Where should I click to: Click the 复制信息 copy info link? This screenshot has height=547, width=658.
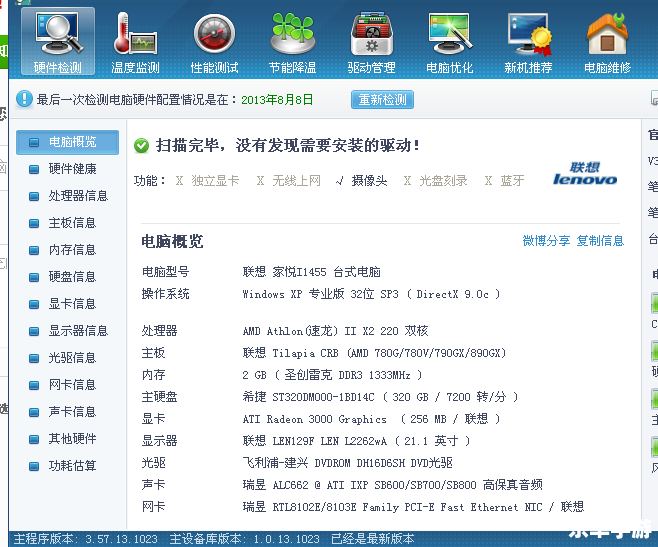point(600,241)
